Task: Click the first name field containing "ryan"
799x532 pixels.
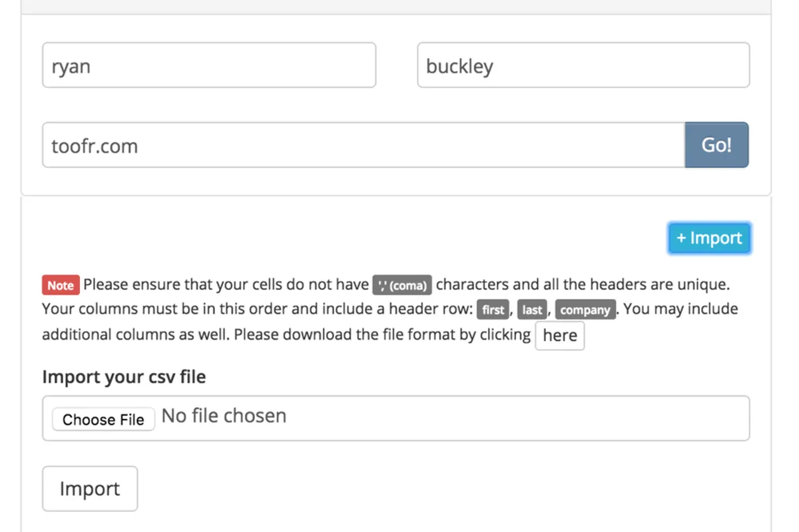Action: point(208,65)
